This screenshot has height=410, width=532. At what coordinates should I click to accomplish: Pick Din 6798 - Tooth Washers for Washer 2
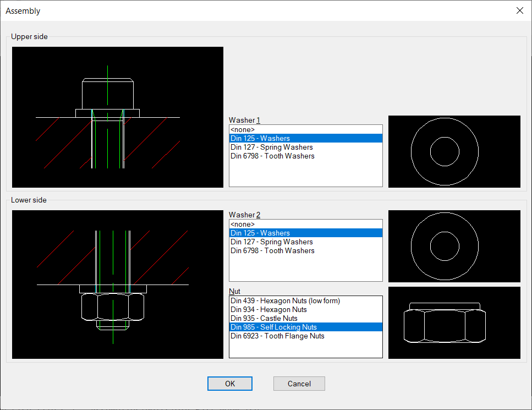tap(306, 251)
